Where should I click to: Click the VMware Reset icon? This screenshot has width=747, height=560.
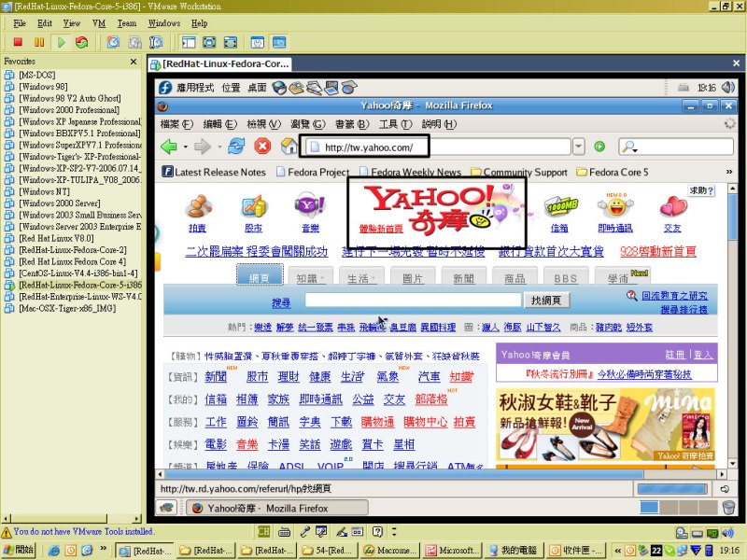tap(82, 42)
